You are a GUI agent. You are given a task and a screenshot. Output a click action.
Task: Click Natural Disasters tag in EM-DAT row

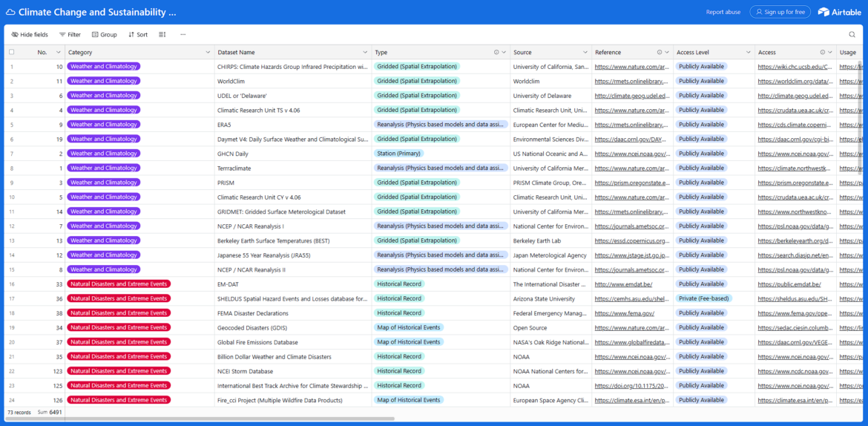[119, 284]
